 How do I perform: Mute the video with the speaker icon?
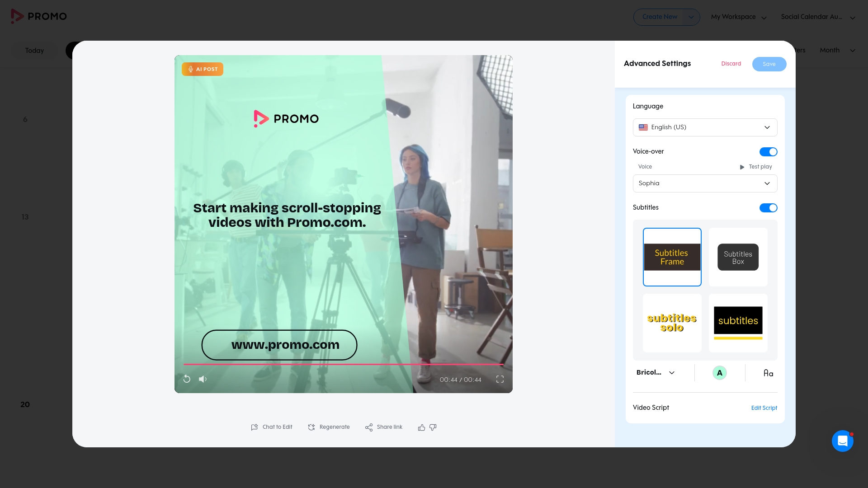(203, 379)
